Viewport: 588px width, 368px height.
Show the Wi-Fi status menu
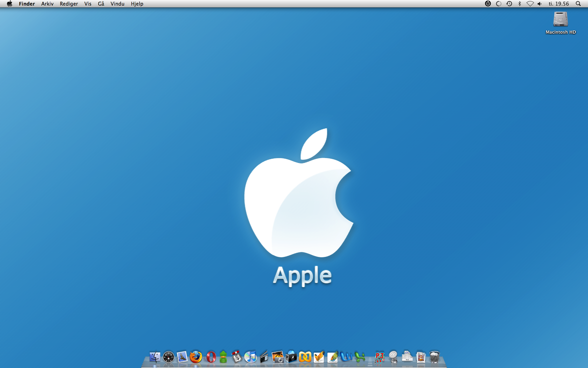[530, 4]
